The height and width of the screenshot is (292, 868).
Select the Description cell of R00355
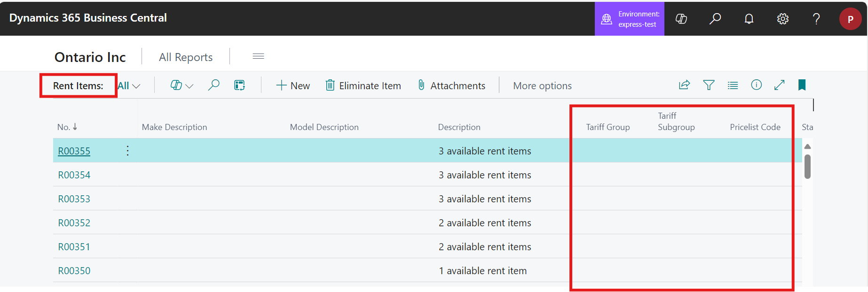click(485, 151)
